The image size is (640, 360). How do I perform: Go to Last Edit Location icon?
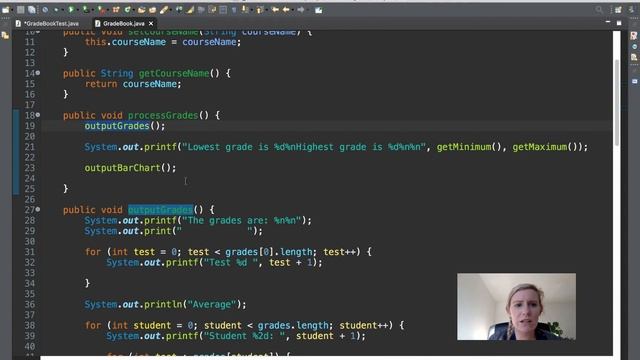tap(275, 10)
